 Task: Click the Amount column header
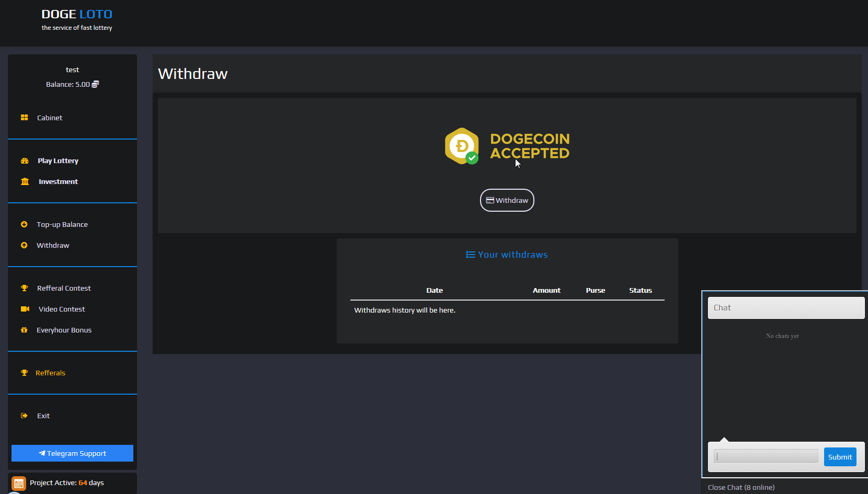coord(546,290)
